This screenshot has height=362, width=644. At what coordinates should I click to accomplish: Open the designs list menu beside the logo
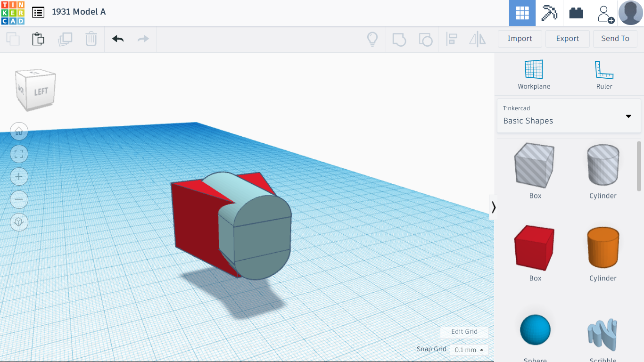(38, 13)
